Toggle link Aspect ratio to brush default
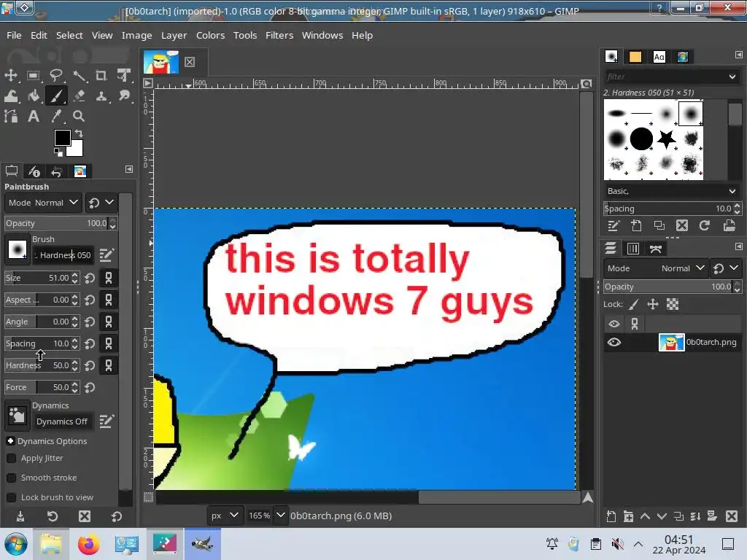747x560 pixels. [109, 300]
